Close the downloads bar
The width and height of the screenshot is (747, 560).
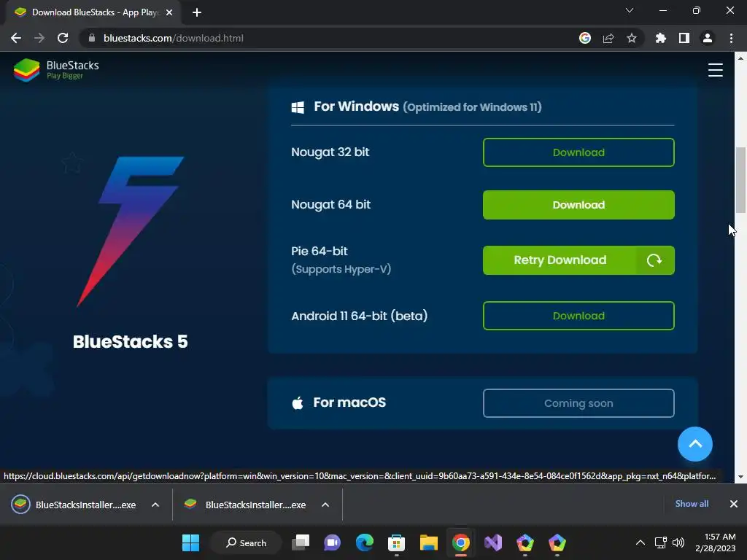pyautogui.click(x=734, y=504)
